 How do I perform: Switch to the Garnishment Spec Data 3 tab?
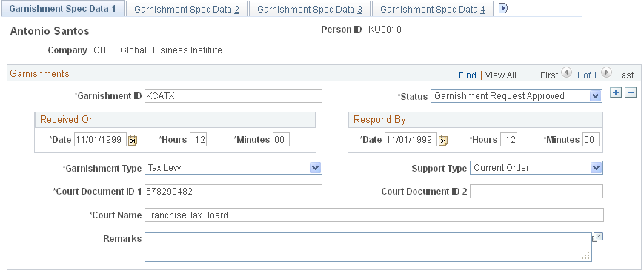pyautogui.click(x=310, y=10)
